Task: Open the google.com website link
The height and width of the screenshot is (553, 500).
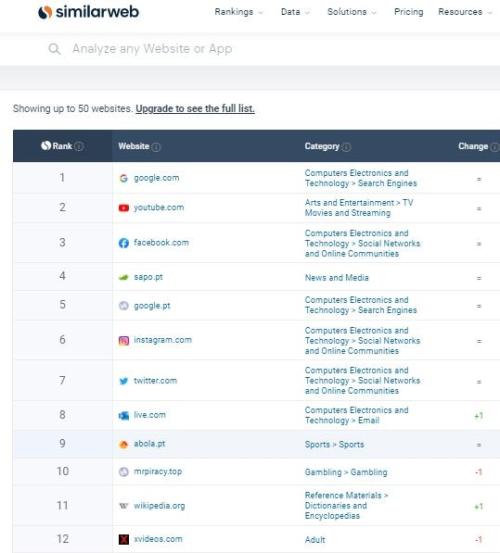Action: pyautogui.click(x=156, y=178)
